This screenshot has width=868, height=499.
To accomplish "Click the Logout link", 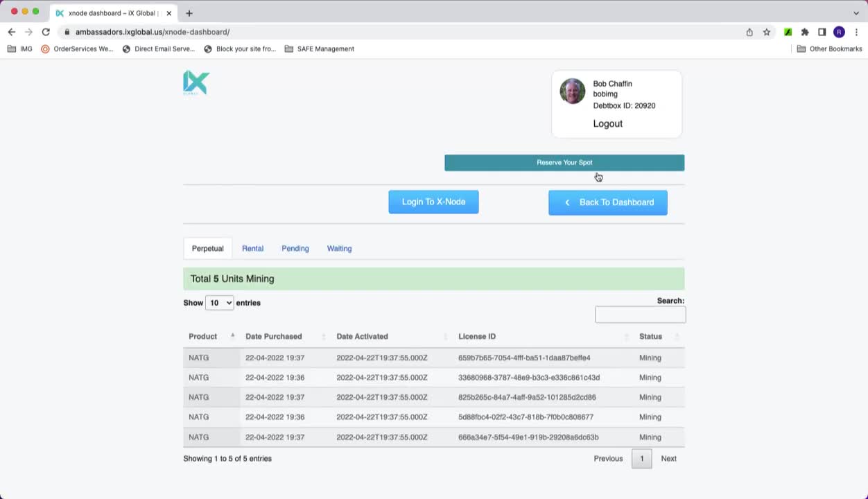I will pyautogui.click(x=608, y=123).
